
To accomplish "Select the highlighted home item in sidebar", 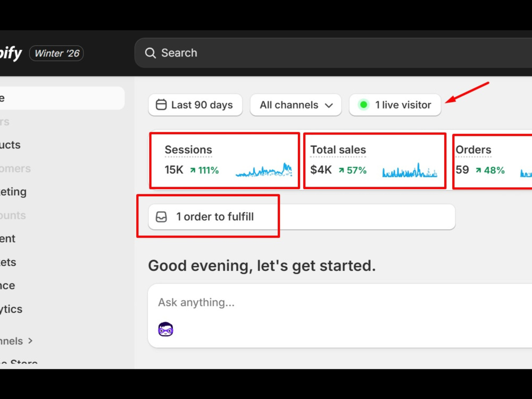I will 62,98.
